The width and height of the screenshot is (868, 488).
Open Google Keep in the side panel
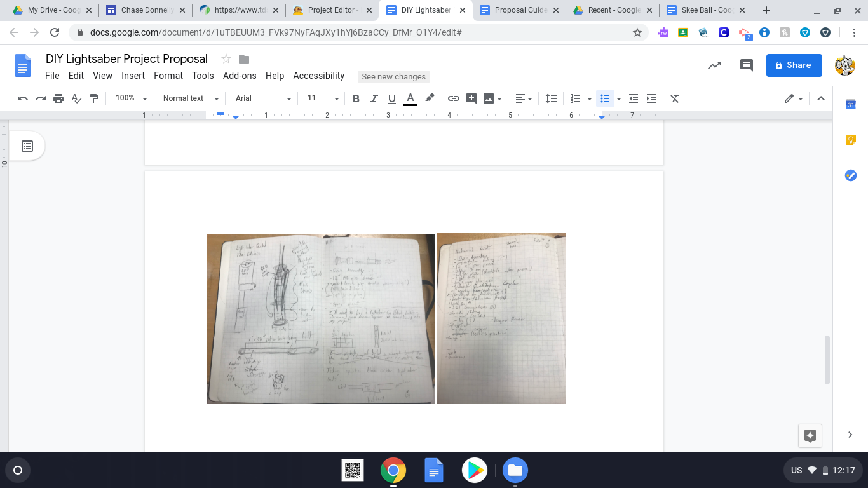click(x=851, y=140)
